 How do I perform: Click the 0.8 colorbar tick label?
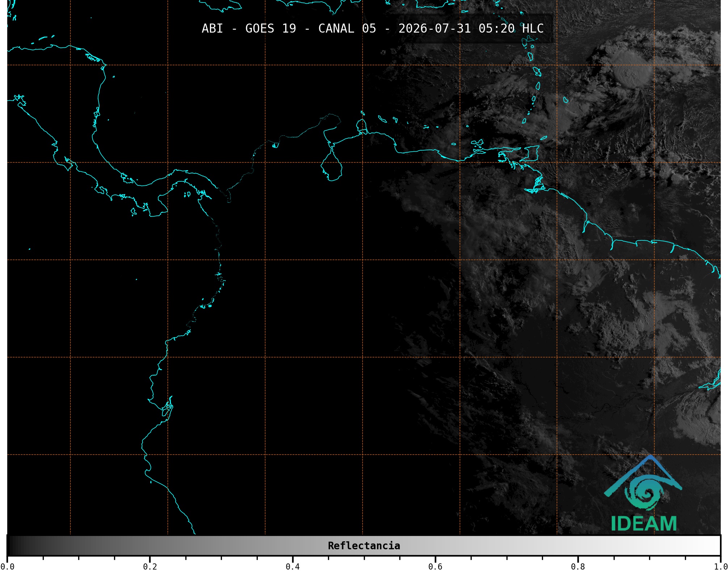(578, 567)
